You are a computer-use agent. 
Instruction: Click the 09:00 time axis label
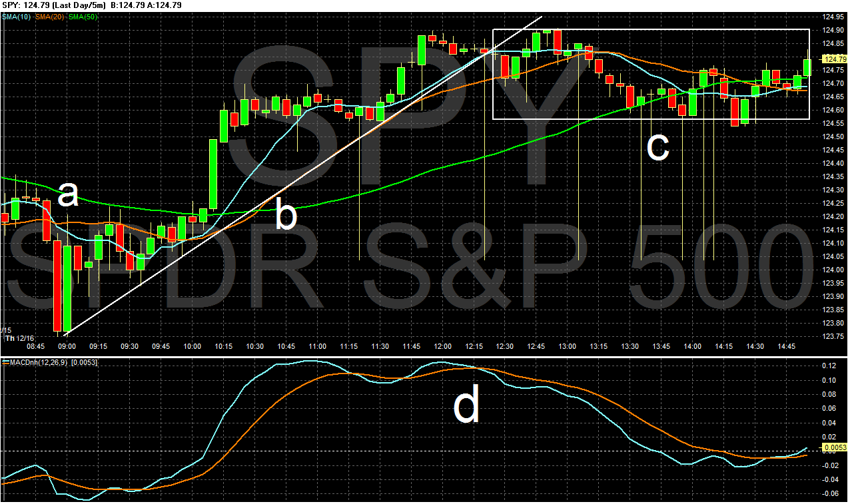click(x=67, y=347)
